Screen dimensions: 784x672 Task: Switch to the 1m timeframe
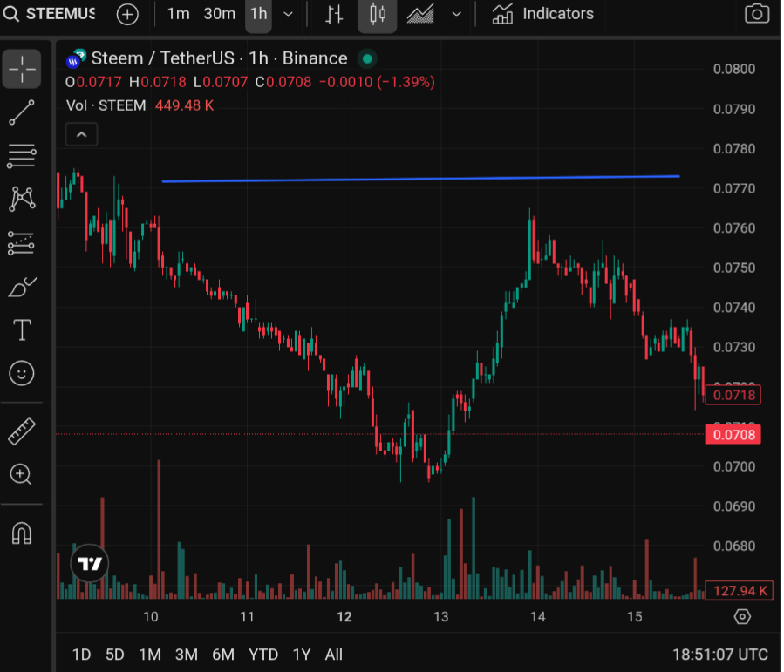pyautogui.click(x=178, y=14)
